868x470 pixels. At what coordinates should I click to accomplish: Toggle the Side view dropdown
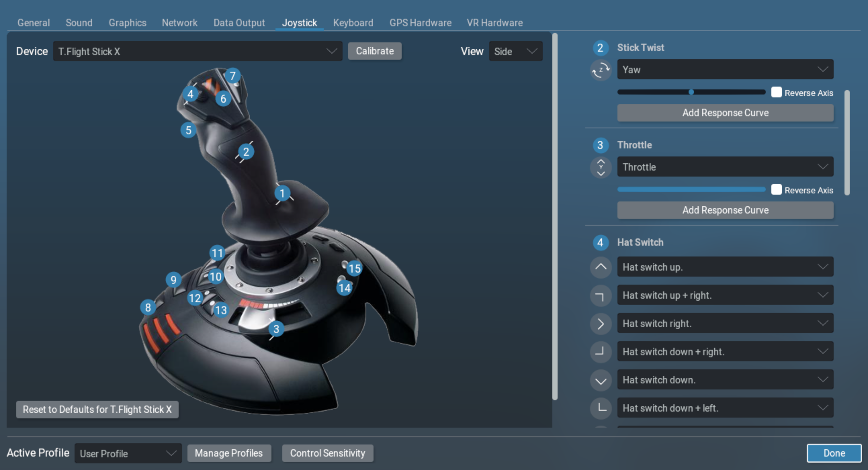point(513,51)
